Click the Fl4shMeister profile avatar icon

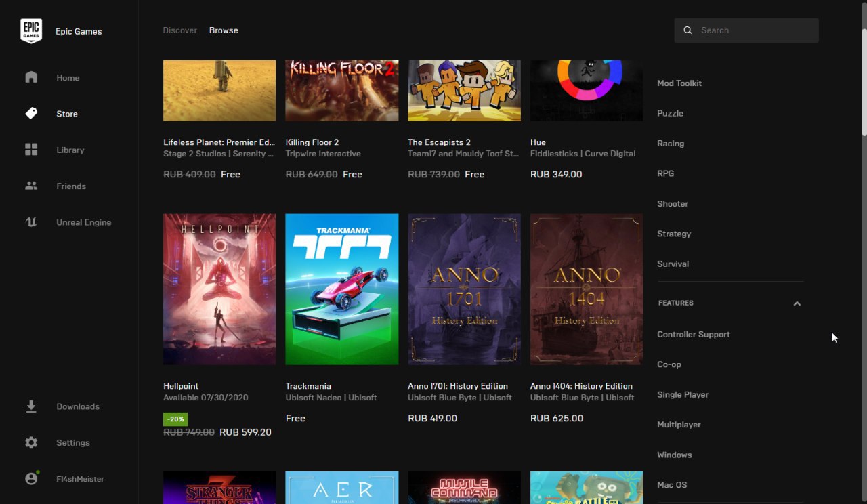pyautogui.click(x=31, y=478)
